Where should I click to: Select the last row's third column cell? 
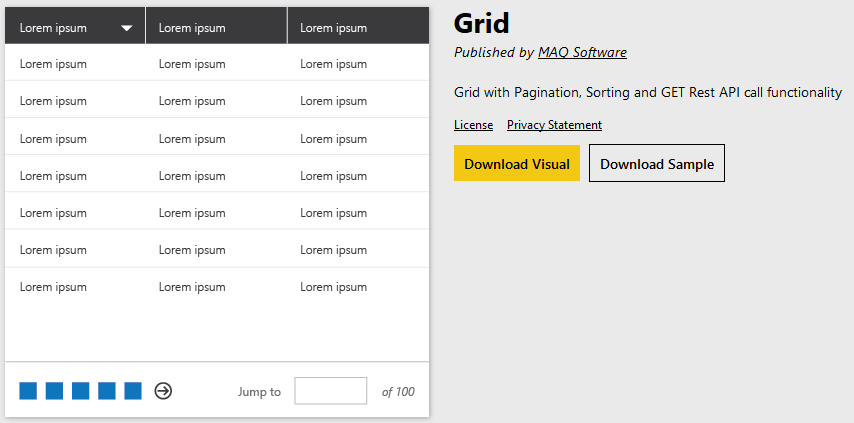coord(334,287)
